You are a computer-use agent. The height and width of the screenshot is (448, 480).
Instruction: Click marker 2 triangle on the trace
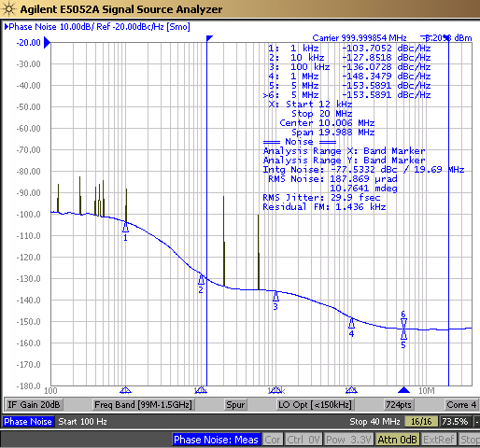point(201,280)
